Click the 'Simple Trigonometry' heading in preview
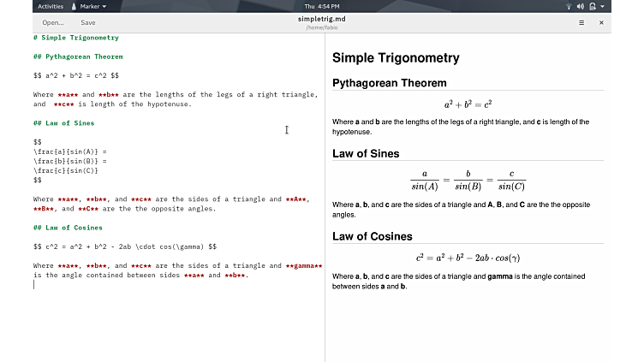Screen dimensions: 644x362 point(396,58)
